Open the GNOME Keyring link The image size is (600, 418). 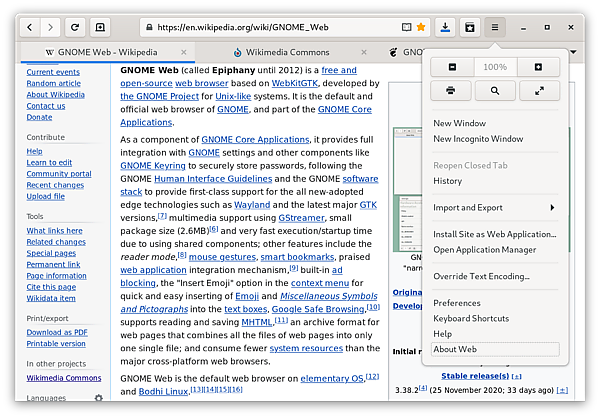[x=153, y=166]
